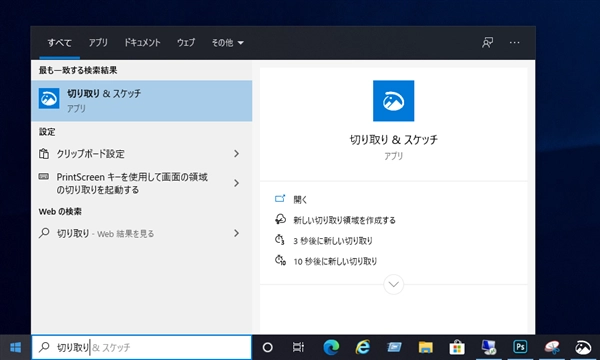Click the new snip region icon
Viewport: 600px width, 360px height.
pyautogui.click(x=280, y=219)
